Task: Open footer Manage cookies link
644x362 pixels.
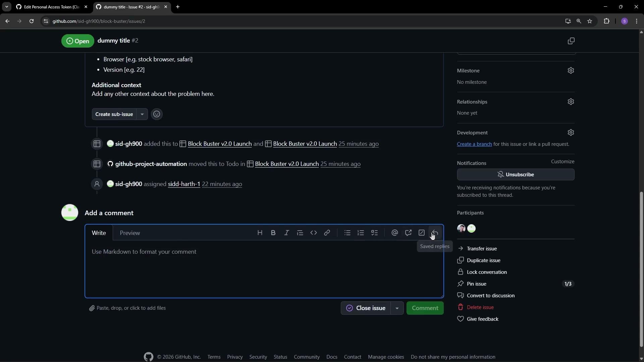Action: pyautogui.click(x=386, y=357)
